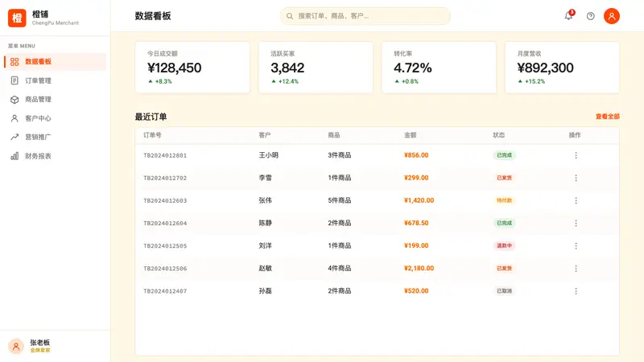The height and width of the screenshot is (362, 644).
Task: Click the 查看全部 link
Action: click(608, 117)
